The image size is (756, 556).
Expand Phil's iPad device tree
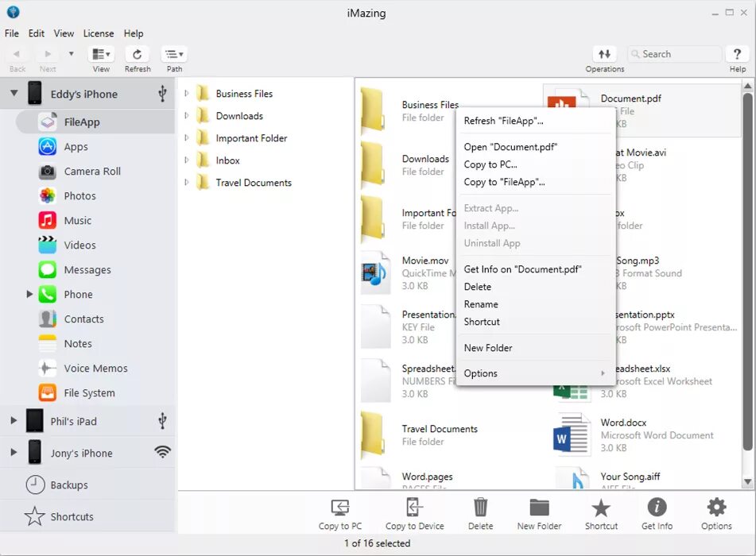[x=14, y=421]
